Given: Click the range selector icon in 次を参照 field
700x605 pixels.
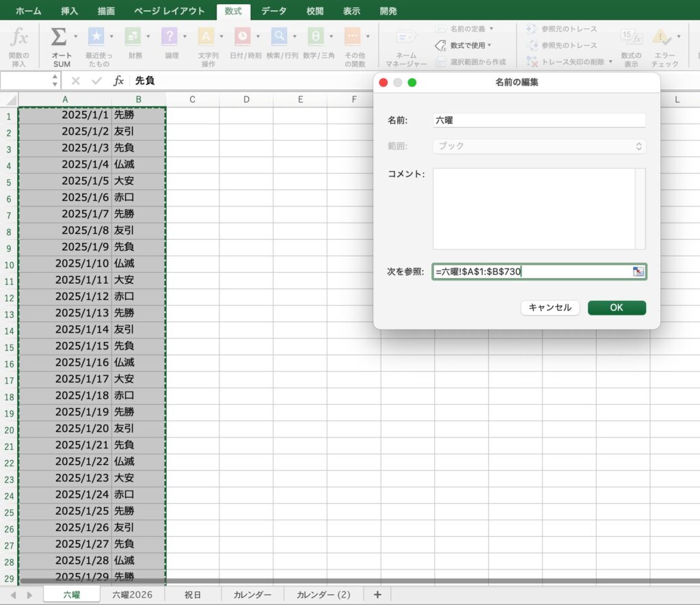Looking at the screenshot, I should (x=638, y=272).
